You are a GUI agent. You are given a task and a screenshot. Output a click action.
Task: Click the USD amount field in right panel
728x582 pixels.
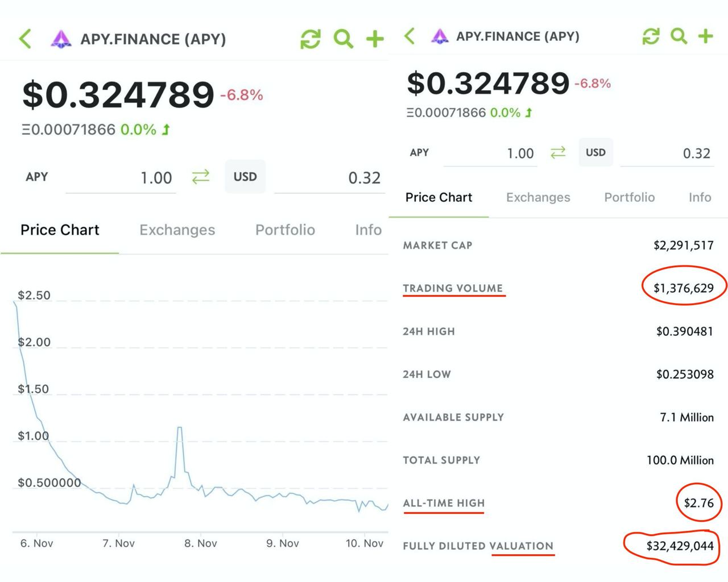pyautogui.click(x=665, y=153)
